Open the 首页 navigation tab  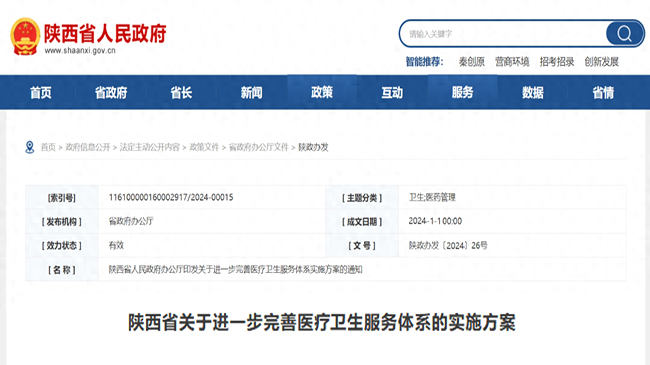tap(41, 92)
